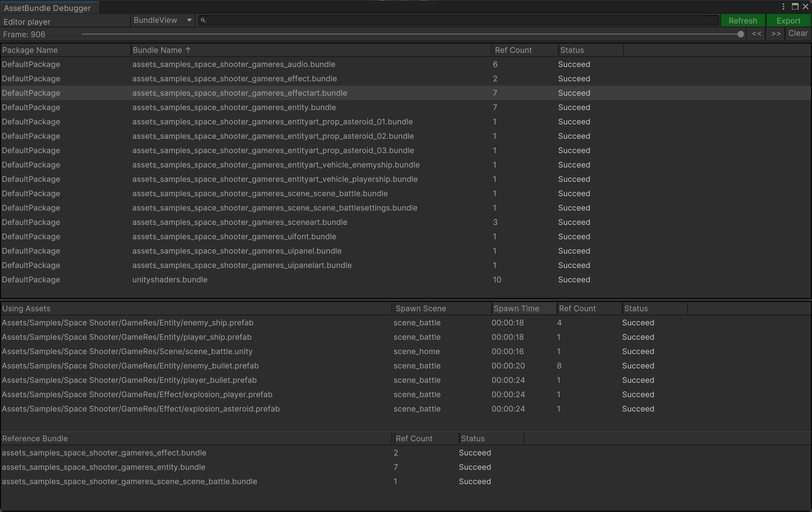Screen dimensions: 812x512
Task: Sort by Package Name column
Action: click(65, 50)
